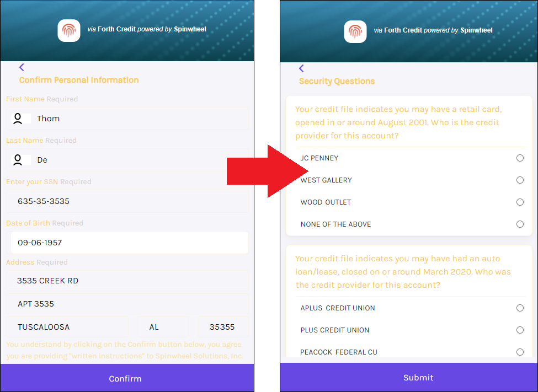Click the Confirm button
Screen dimensions: 538x392
[x=125, y=378]
